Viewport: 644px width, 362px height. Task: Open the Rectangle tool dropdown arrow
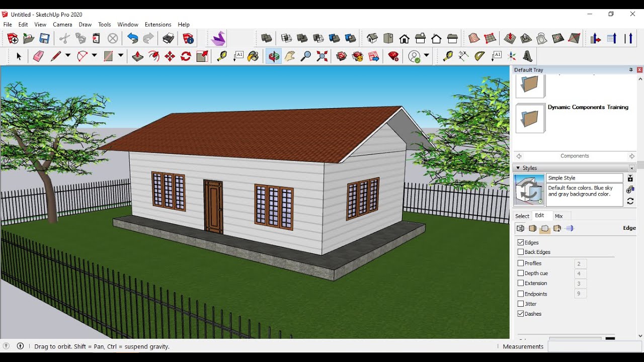click(121, 56)
